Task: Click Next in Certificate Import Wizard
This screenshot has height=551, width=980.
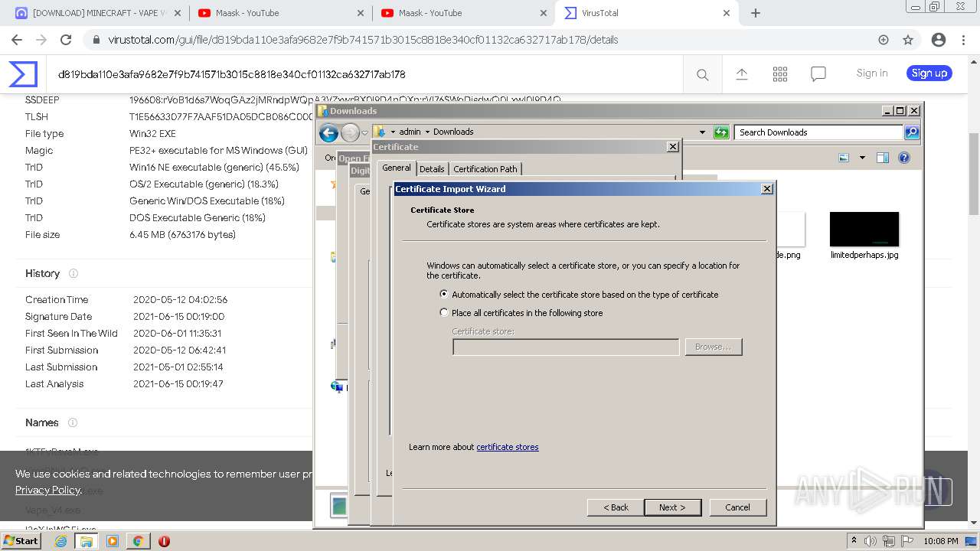Action: (x=671, y=507)
